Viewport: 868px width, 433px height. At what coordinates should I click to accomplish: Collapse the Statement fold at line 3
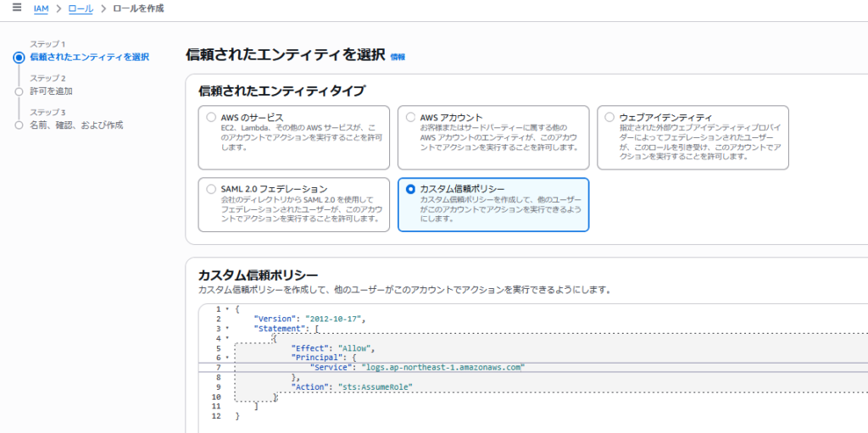(227, 328)
